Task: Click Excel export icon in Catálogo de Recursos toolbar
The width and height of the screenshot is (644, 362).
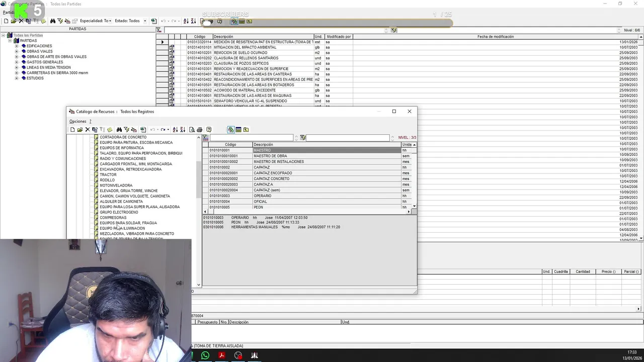Action: point(143,130)
